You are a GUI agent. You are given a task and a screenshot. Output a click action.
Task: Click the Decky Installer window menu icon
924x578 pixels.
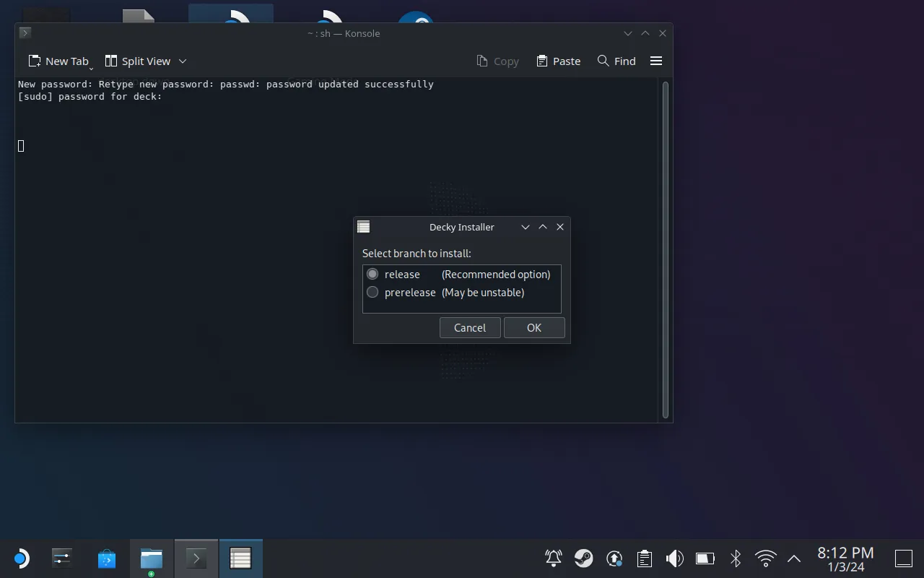coord(364,227)
